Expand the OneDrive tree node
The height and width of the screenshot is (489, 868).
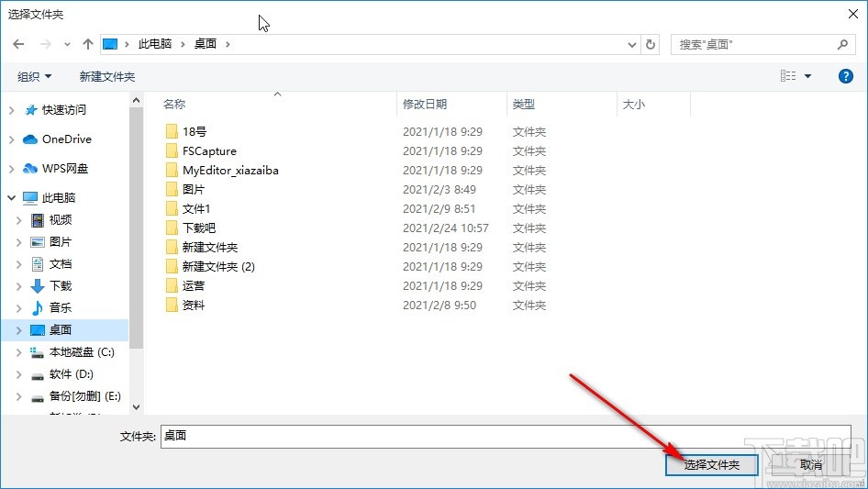tap(12, 139)
